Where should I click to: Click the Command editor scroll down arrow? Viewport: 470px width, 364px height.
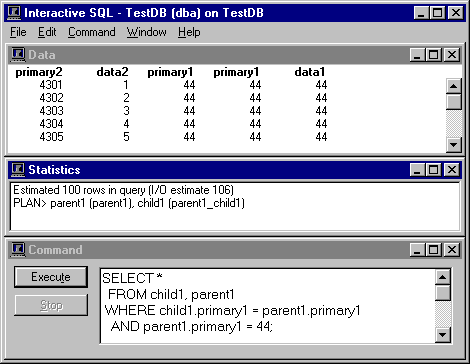(x=443, y=334)
